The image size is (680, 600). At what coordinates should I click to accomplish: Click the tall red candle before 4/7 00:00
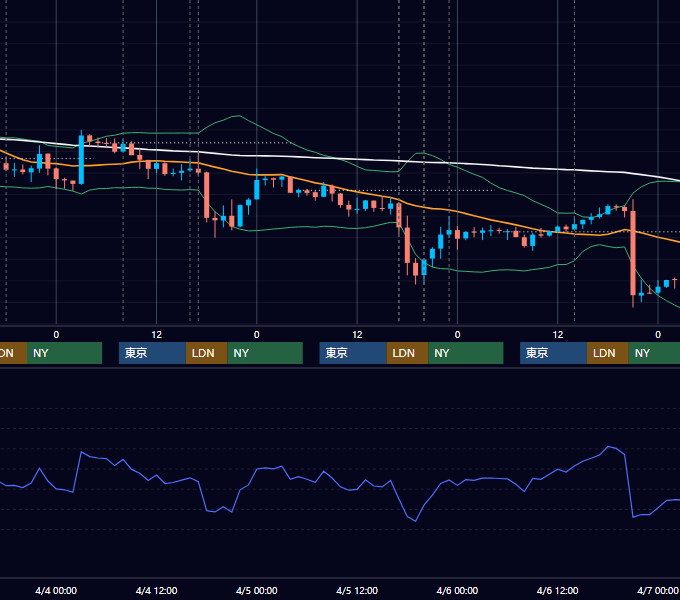point(633,253)
